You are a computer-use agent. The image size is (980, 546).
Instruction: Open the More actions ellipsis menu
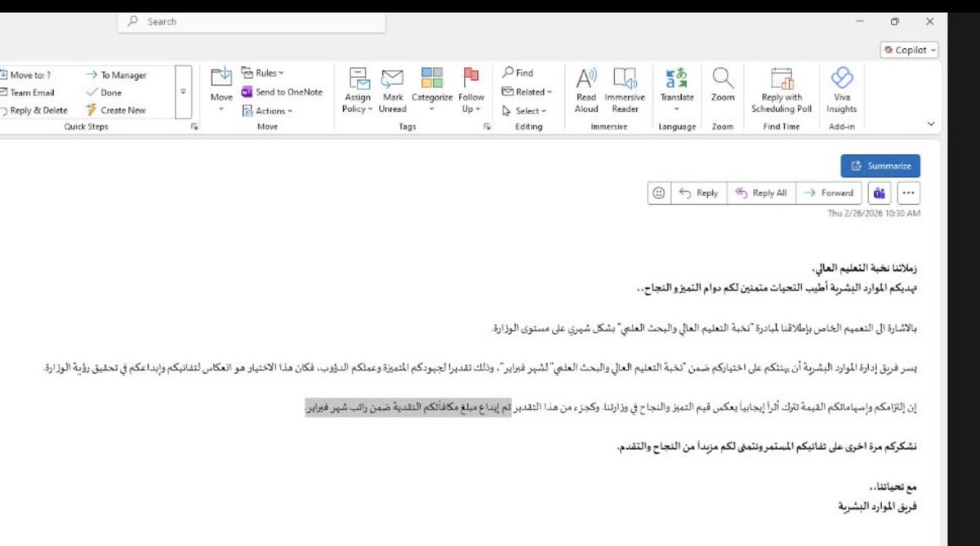click(909, 193)
